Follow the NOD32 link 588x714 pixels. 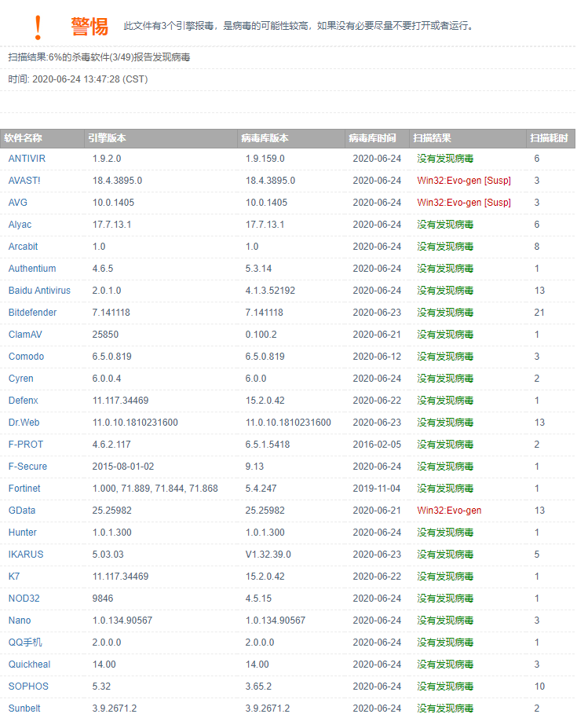pos(24,599)
